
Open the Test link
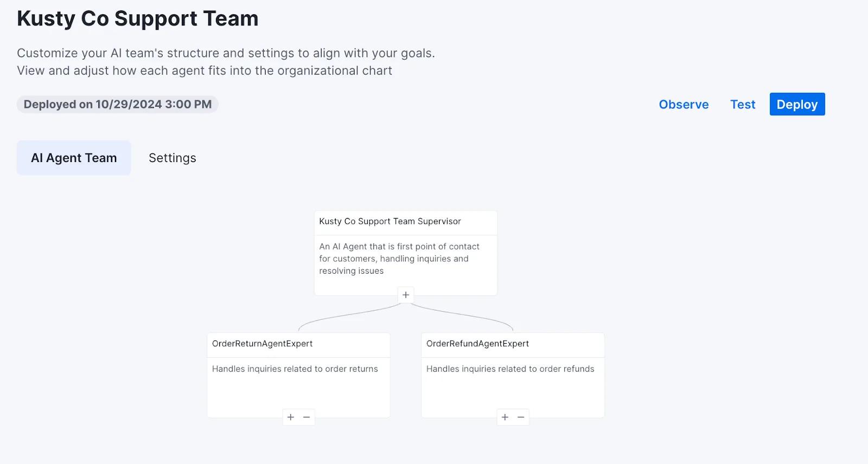[x=743, y=105]
